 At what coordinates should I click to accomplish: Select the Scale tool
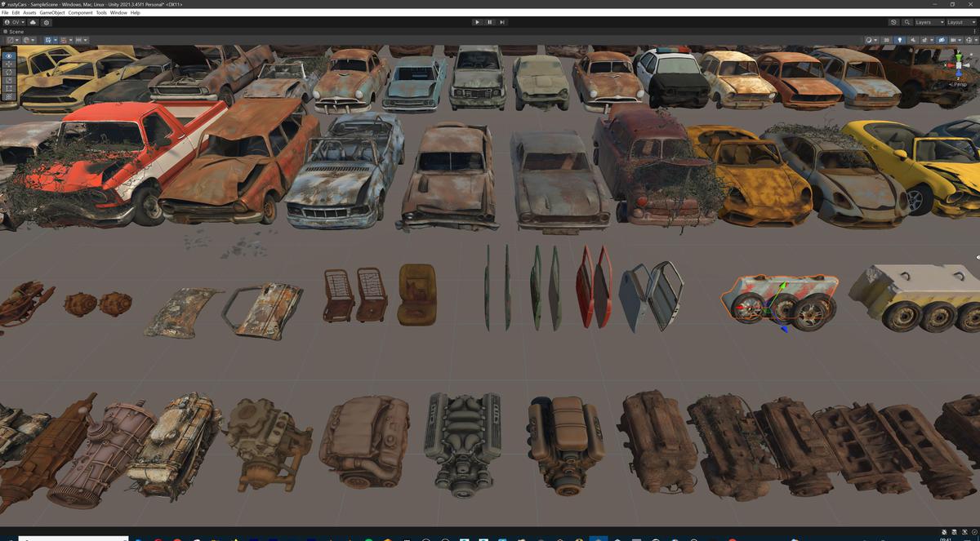tap(8, 80)
